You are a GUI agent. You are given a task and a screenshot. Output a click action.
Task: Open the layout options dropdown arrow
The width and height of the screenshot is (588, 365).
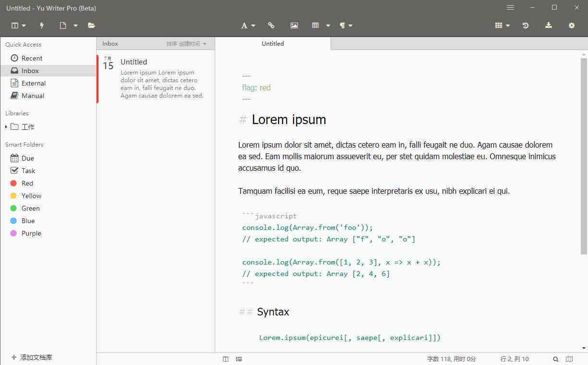[24, 26]
